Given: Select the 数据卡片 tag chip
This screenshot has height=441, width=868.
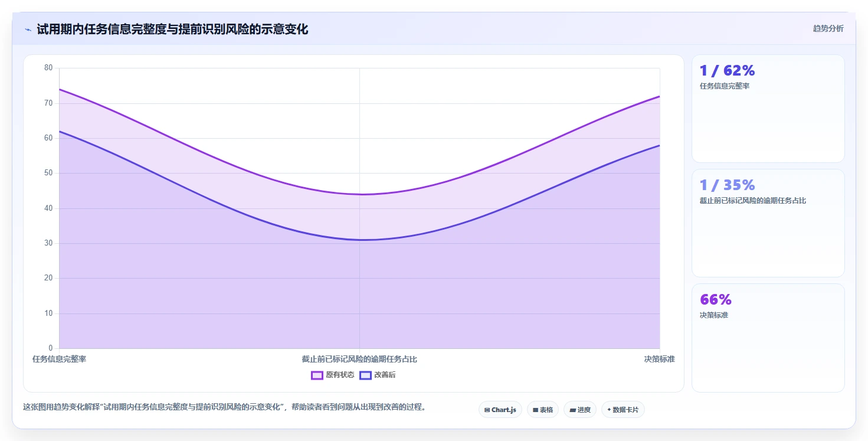Looking at the screenshot, I should [623, 410].
